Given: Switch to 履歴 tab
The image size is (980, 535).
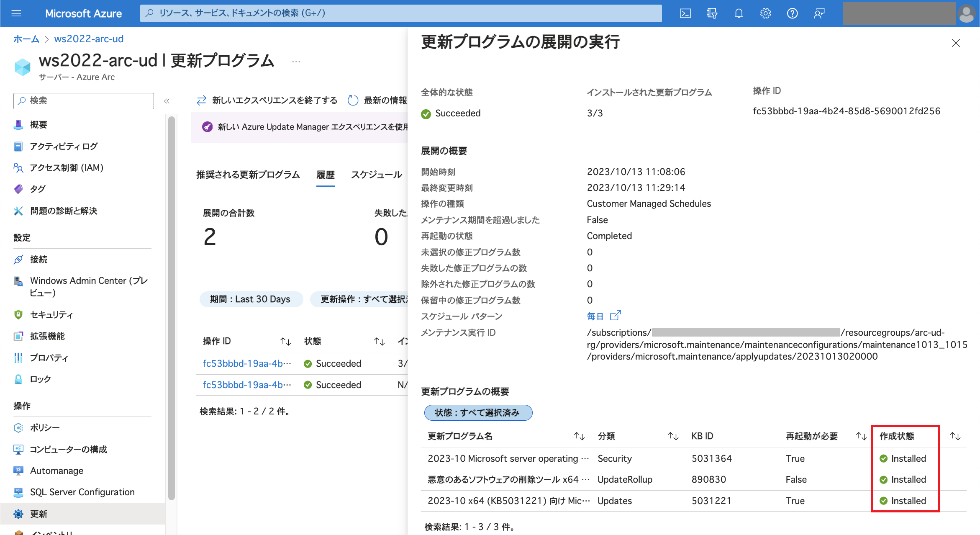Looking at the screenshot, I should click(x=326, y=175).
